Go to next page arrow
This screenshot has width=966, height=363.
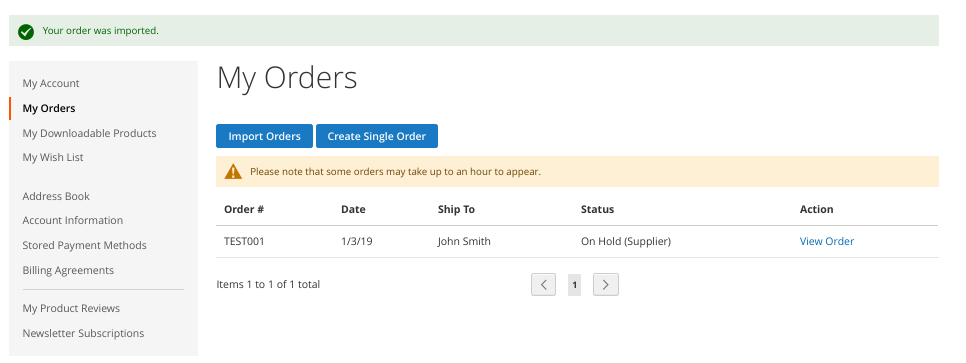click(606, 285)
